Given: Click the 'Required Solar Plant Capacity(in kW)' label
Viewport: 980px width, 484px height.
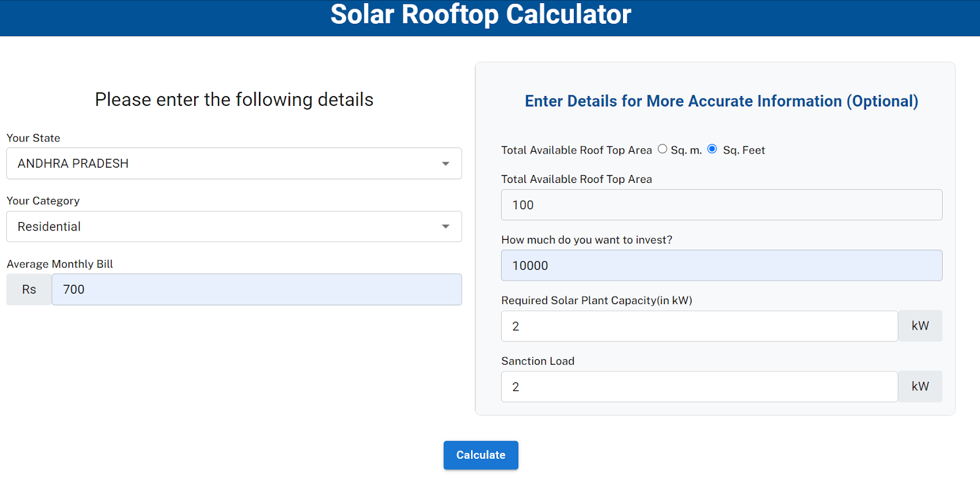Looking at the screenshot, I should click(597, 300).
